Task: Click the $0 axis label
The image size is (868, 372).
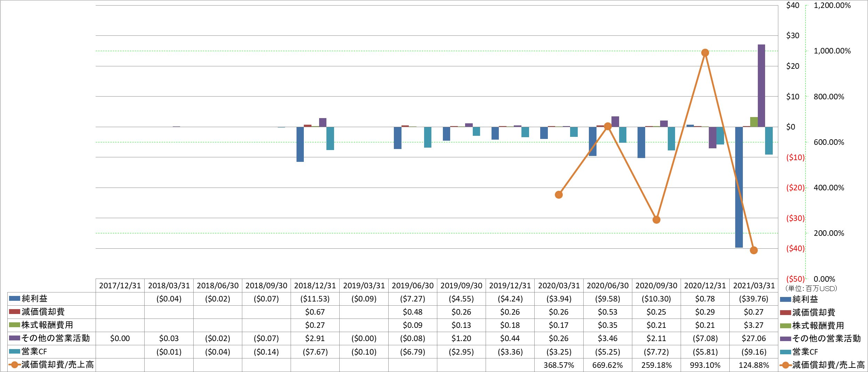Action: (791, 127)
